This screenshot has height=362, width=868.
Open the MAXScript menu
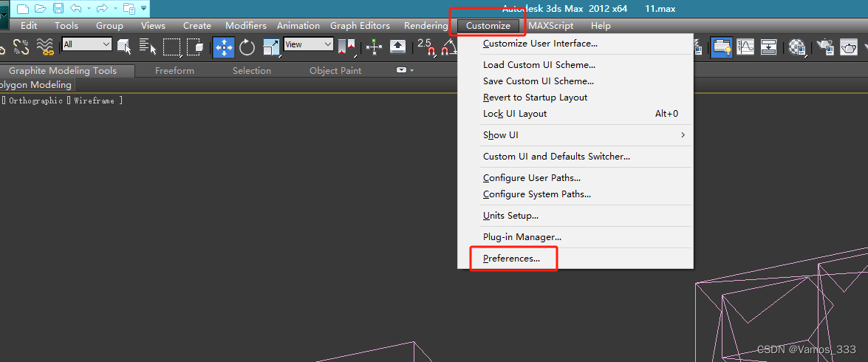pos(551,25)
